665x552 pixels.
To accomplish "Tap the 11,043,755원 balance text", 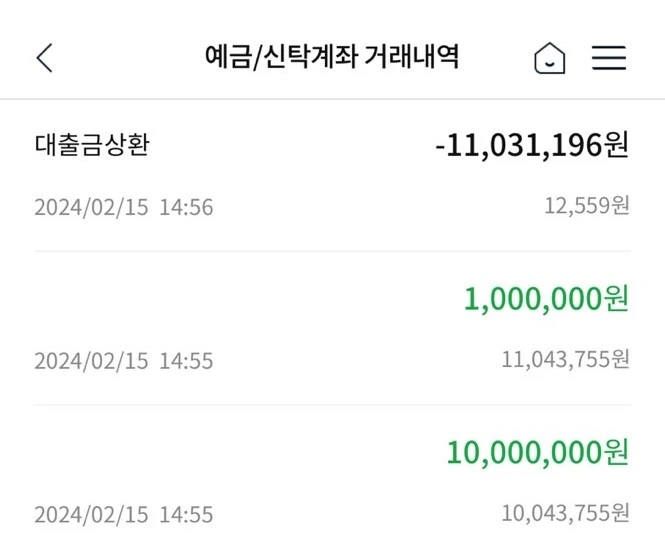I will (565, 360).
